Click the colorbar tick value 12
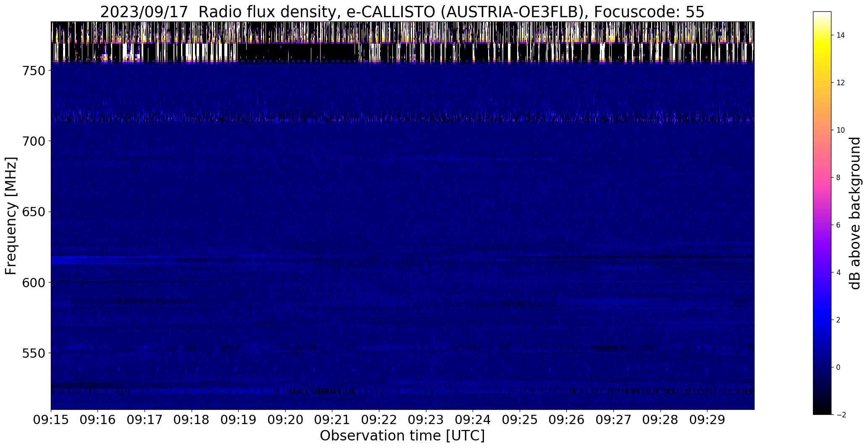868x448 pixels. coord(841,83)
